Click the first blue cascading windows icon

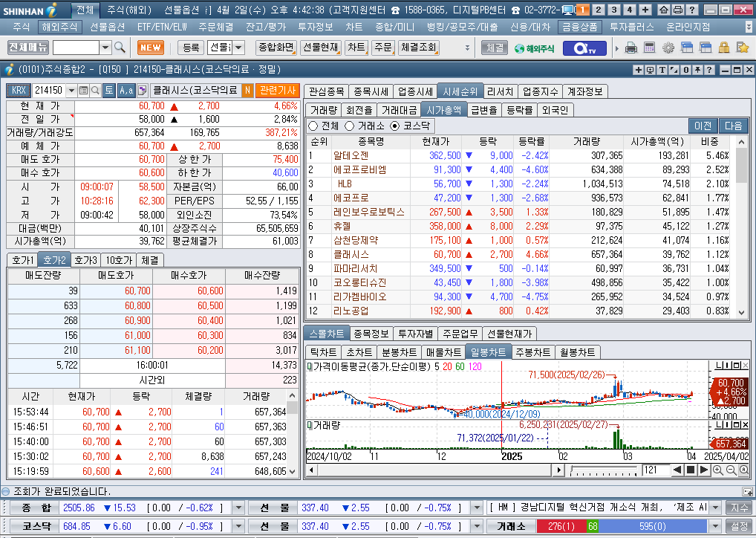tap(687, 48)
